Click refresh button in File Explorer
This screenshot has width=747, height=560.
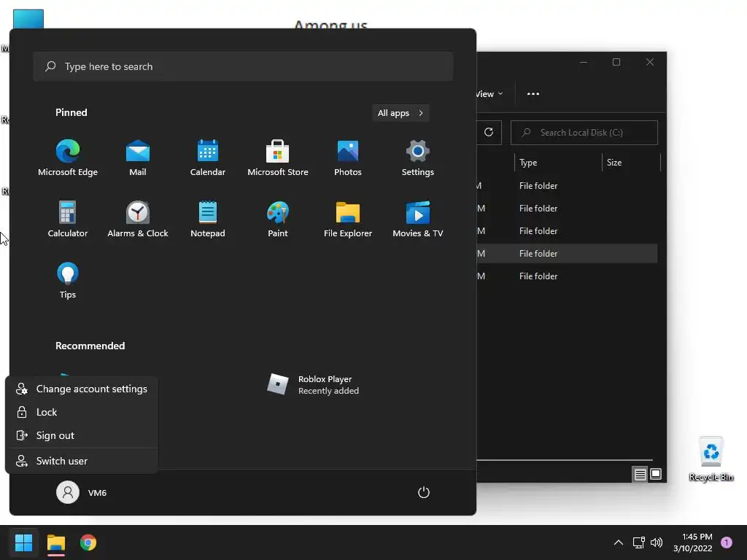click(489, 133)
